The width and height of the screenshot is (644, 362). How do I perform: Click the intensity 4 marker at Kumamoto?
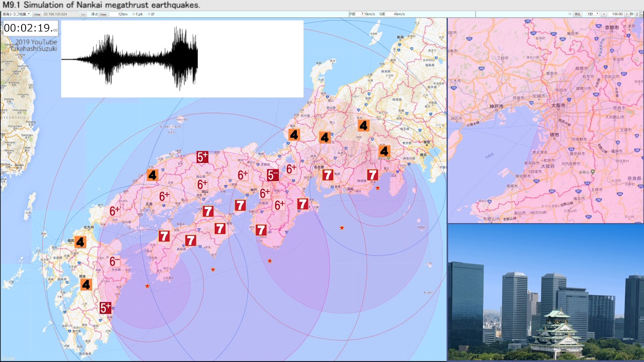pyautogui.click(x=86, y=285)
